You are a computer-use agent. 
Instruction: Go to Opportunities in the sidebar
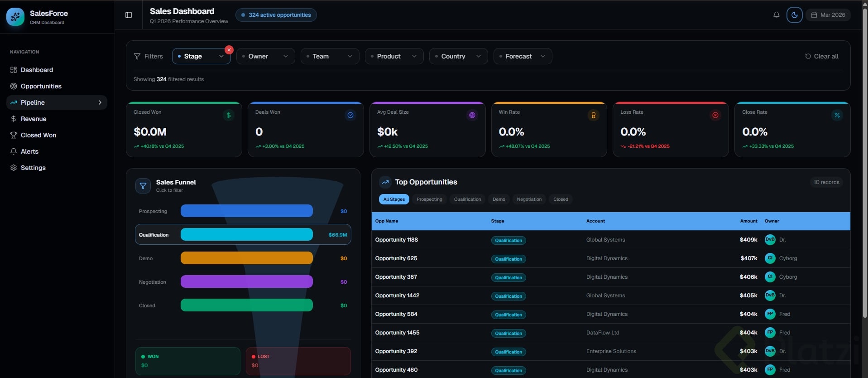coord(57,86)
